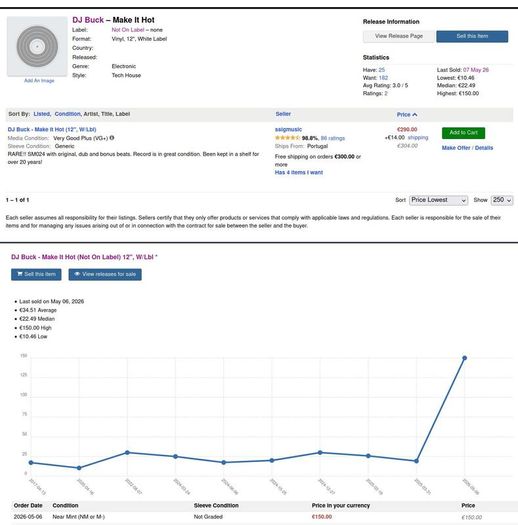Add the DJ Buck record to cart

(x=463, y=133)
